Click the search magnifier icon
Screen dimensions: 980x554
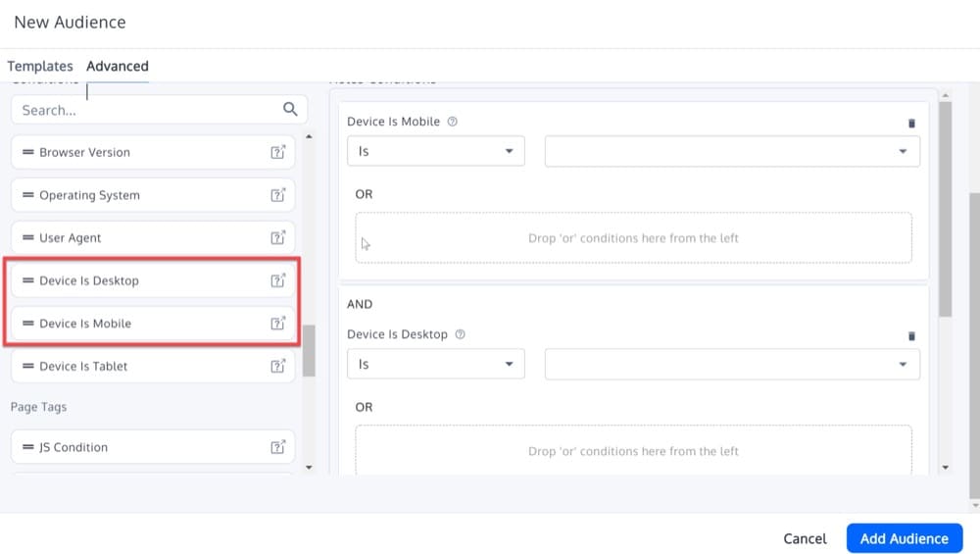(290, 110)
